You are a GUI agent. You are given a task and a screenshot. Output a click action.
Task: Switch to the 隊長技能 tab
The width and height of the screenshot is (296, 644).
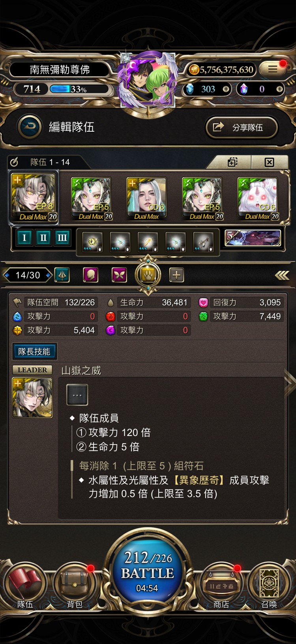click(x=34, y=351)
